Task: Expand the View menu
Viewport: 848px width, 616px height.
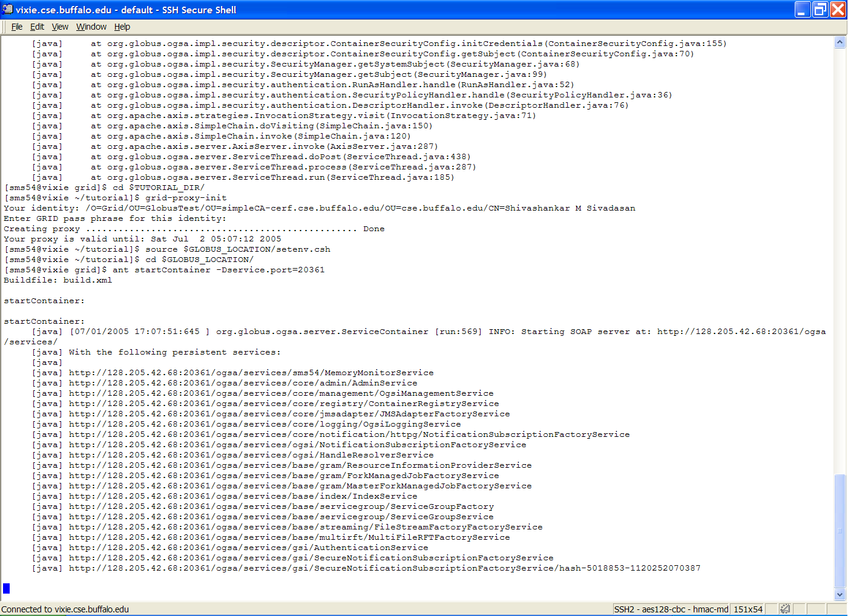Action: (x=60, y=27)
